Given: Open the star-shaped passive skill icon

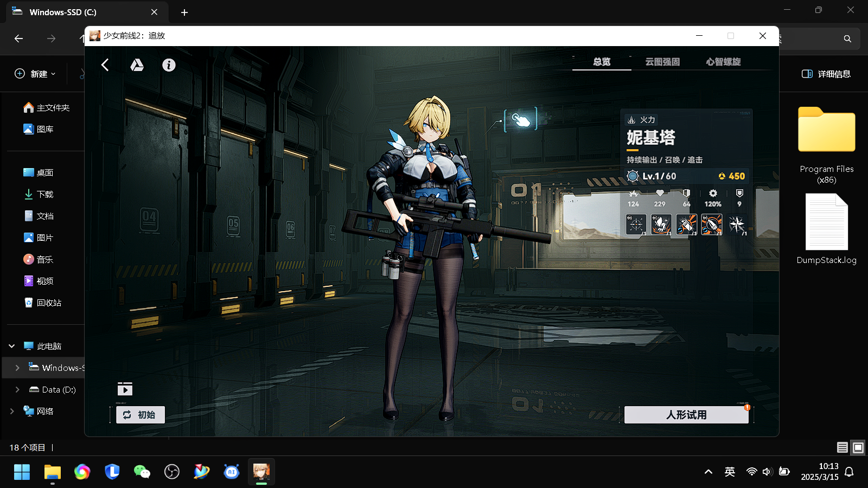Looking at the screenshot, I should (x=737, y=224).
